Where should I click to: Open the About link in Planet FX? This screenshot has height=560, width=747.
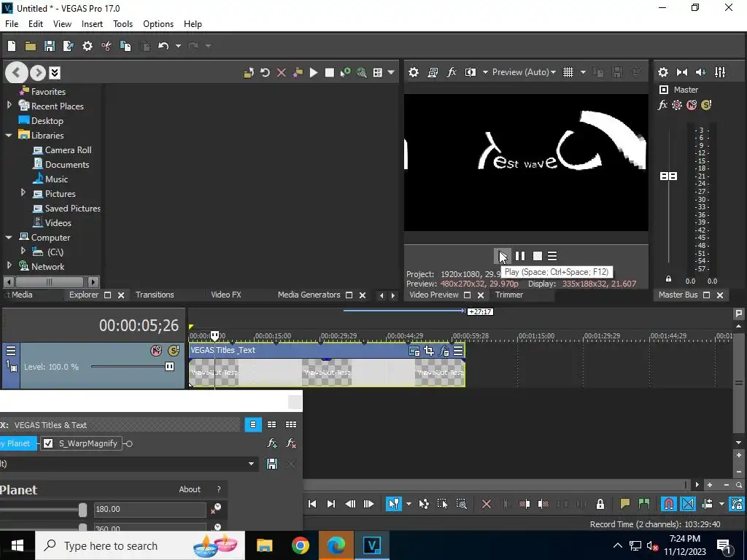click(190, 489)
